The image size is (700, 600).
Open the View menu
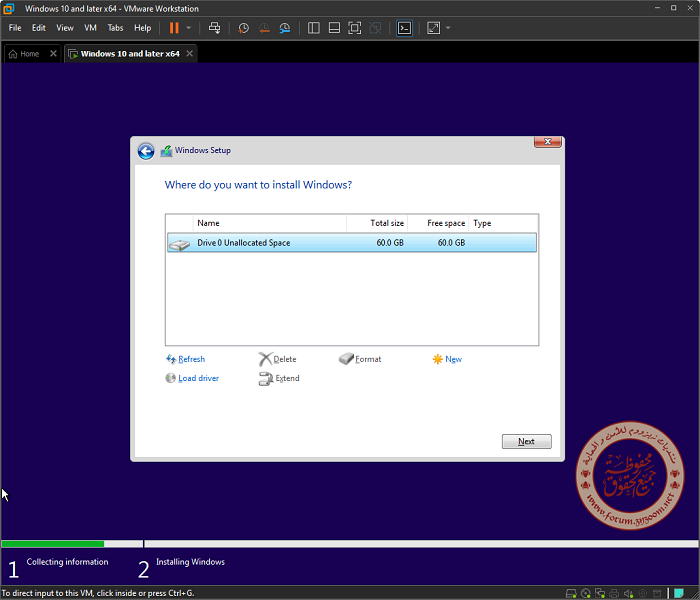65,28
